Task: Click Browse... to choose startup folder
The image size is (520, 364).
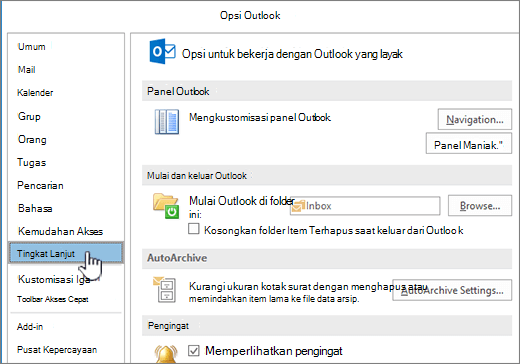Action: point(480,206)
